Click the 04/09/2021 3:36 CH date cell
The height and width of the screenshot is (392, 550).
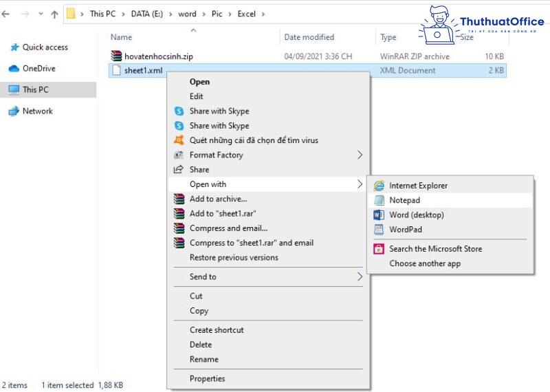pos(318,56)
